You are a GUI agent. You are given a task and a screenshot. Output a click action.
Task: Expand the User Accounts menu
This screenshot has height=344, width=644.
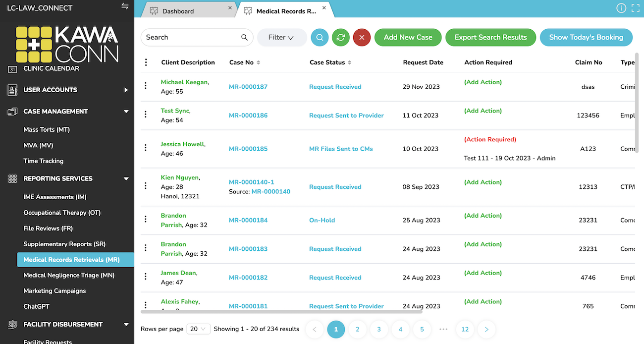pos(126,90)
